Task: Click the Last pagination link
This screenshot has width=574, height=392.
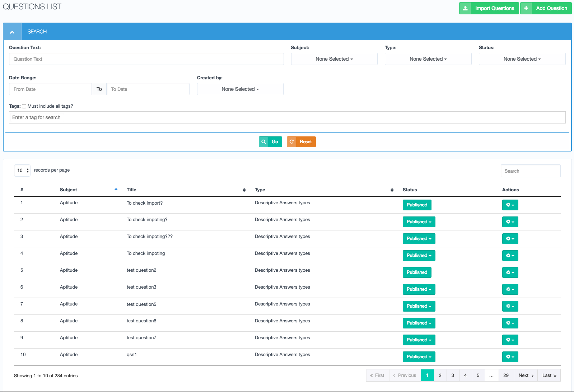Action: [549, 375]
